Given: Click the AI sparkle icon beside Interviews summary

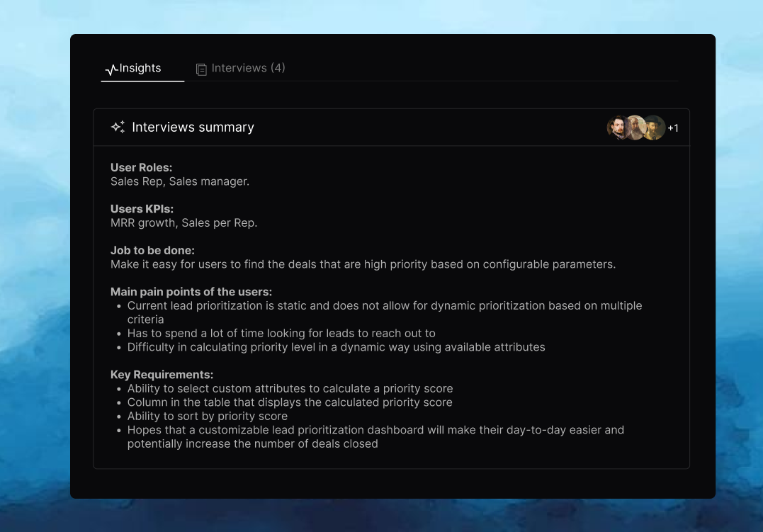Looking at the screenshot, I should tap(118, 128).
